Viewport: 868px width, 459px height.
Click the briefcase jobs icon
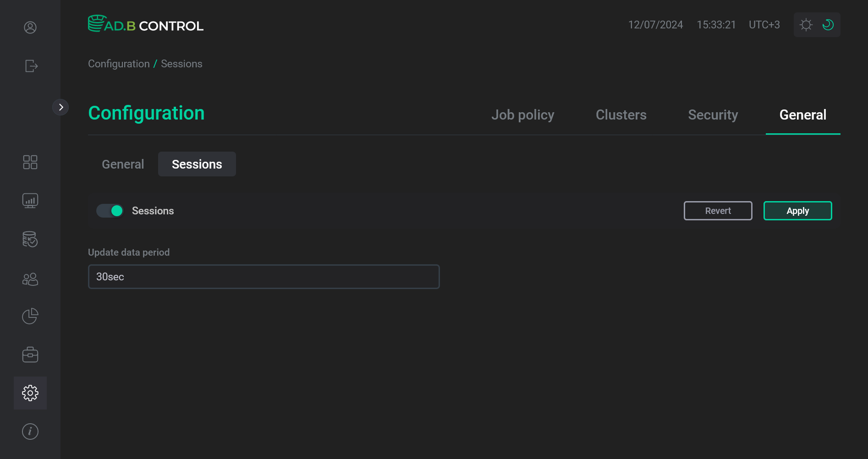30,354
